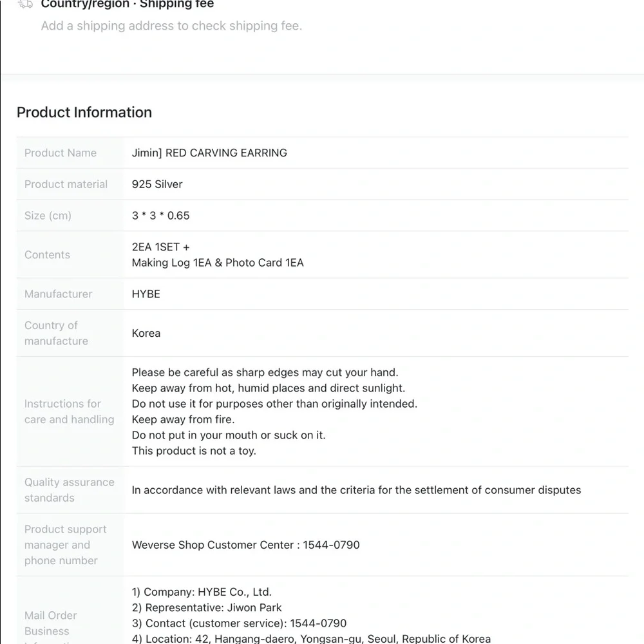Click Add a shipping address text

pyautogui.click(x=171, y=26)
